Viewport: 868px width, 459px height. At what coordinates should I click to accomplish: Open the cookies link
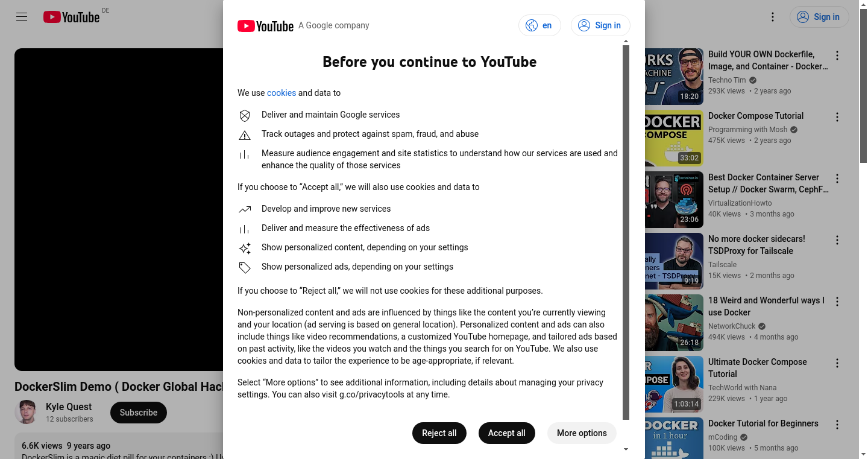pyautogui.click(x=281, y=93)
